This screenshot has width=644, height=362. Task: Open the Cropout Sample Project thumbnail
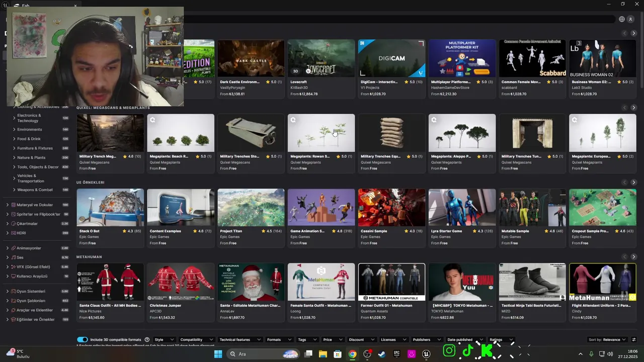point(603,207)
